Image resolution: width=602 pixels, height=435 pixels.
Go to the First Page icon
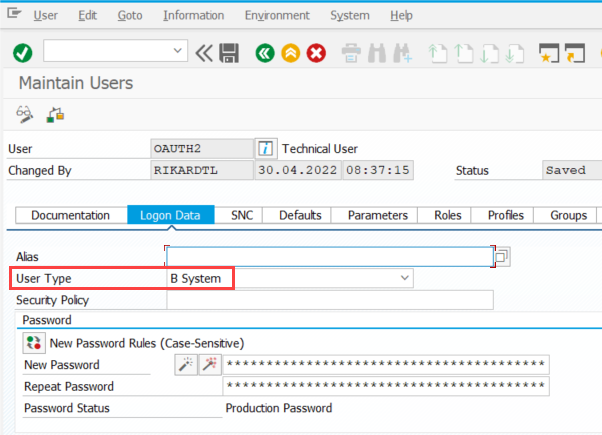click(x=438, y=53)
